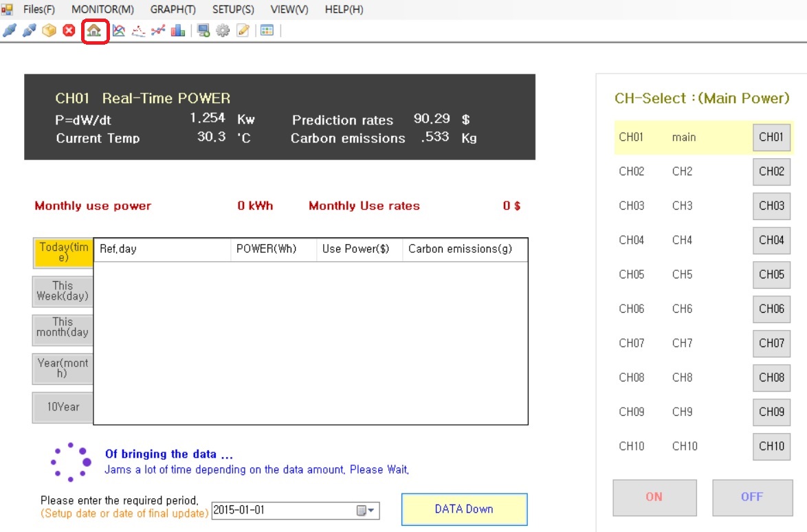
Task: Click the red X stop icon
Action: [69, 30]
